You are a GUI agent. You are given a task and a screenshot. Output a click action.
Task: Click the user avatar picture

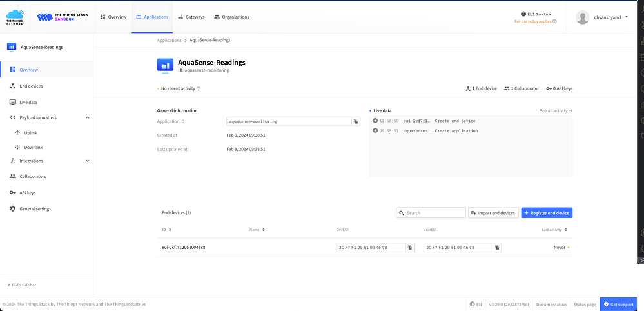(582, 17)
